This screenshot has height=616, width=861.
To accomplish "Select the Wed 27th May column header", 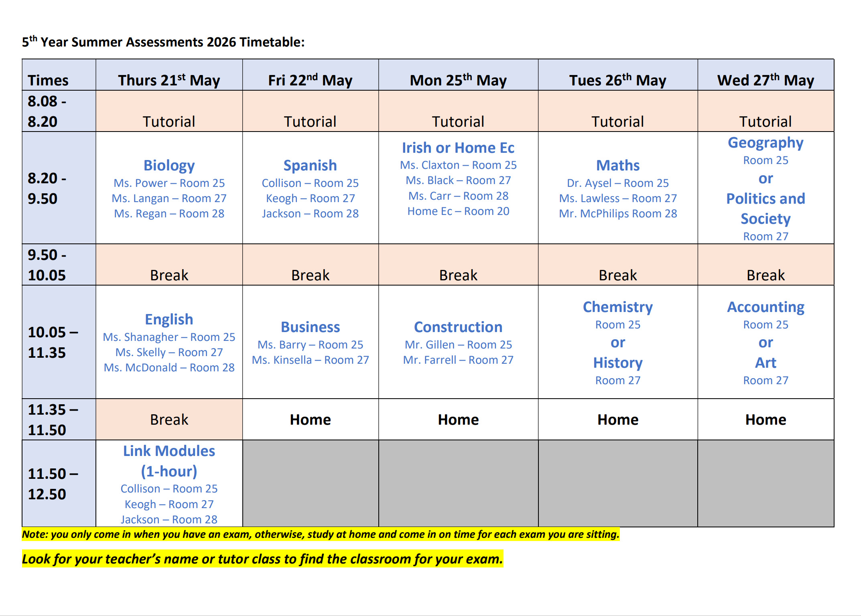I will pyautogui.click(x=766, y=80).
